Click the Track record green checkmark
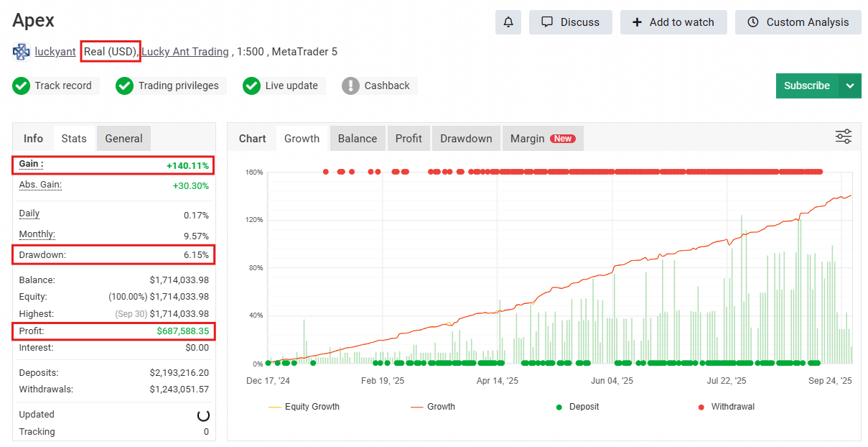Viewport: 868px width, 447px height. click(x=21, y=86)
